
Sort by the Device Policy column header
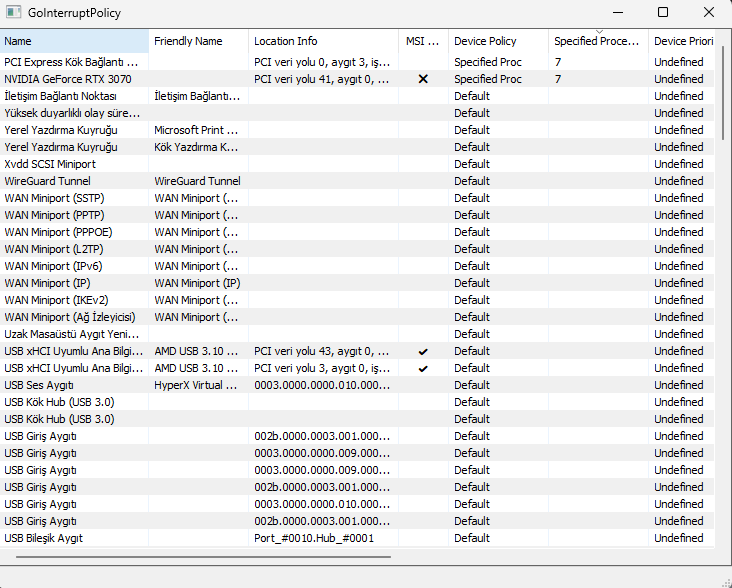[497, 41]
